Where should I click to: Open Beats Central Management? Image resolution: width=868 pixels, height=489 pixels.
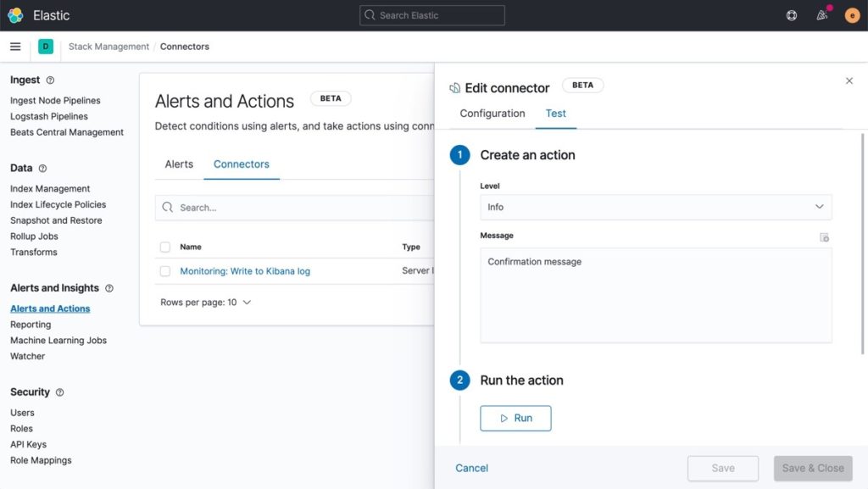(67, 132)
